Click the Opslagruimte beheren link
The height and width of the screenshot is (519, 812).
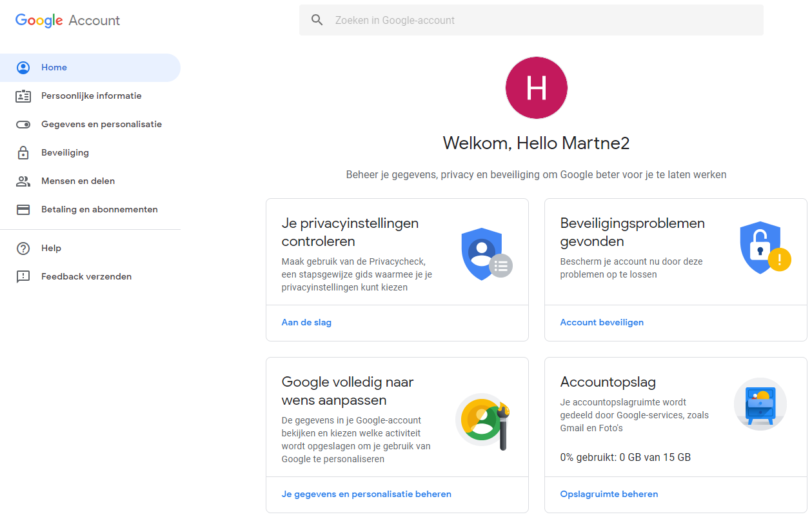(x=609, y=494)
